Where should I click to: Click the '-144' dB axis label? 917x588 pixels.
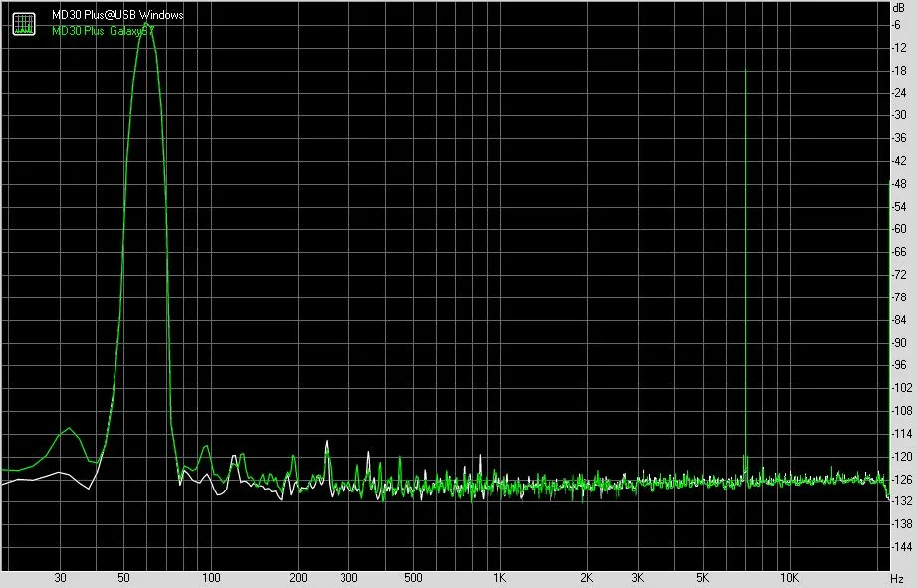pos(901,546)
